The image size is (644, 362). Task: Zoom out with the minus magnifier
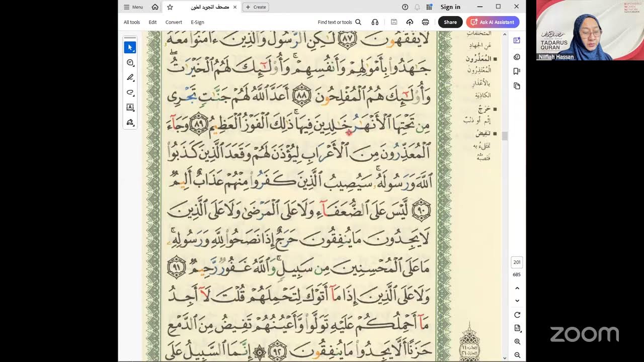coord(517,355)
